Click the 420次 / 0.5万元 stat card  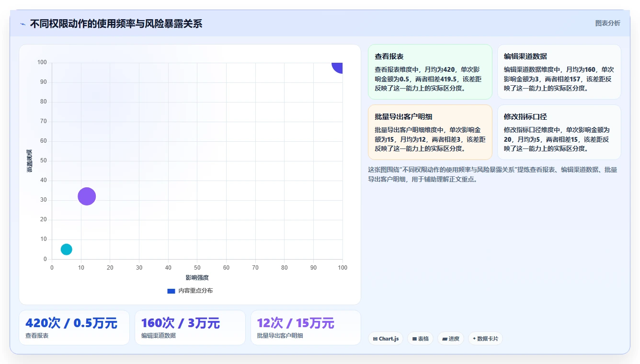(74, 328)
